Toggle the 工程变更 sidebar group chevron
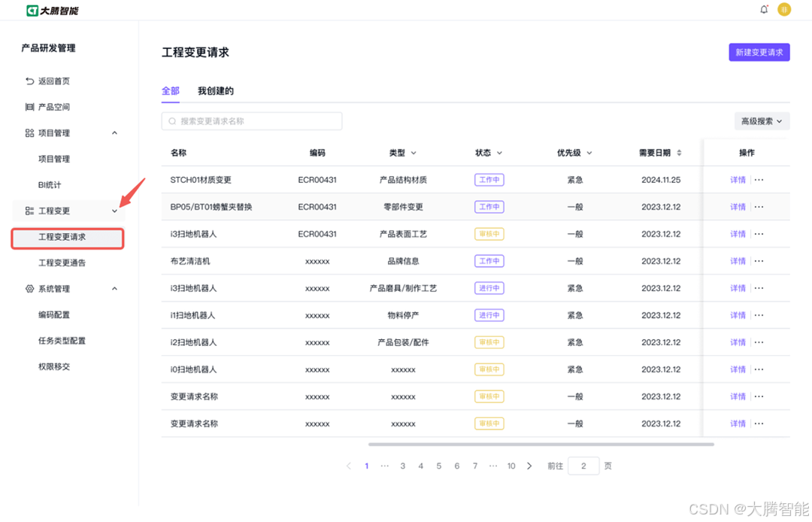Screen dimensions: 812x522 pyautogui.click(x=114, y=211)
